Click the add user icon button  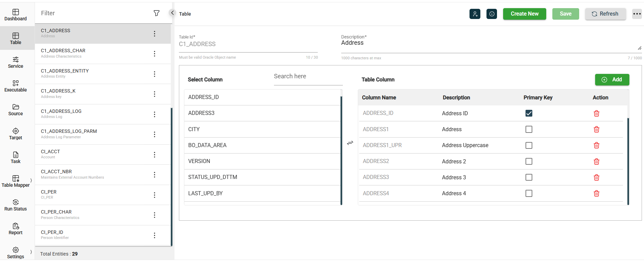tap(475, 14)
